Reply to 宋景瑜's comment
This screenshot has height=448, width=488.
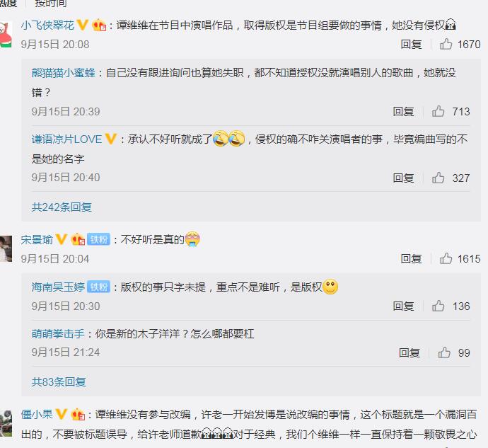coord(411,258)
